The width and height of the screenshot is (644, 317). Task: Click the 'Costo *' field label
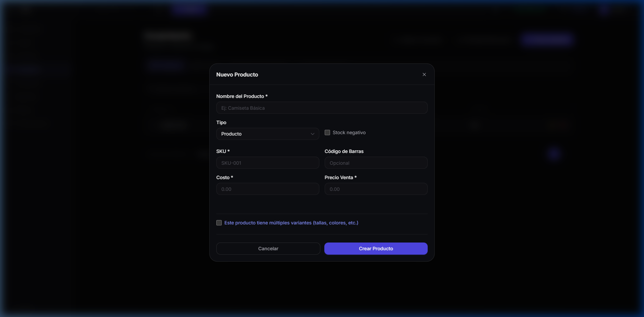point(224,177)
